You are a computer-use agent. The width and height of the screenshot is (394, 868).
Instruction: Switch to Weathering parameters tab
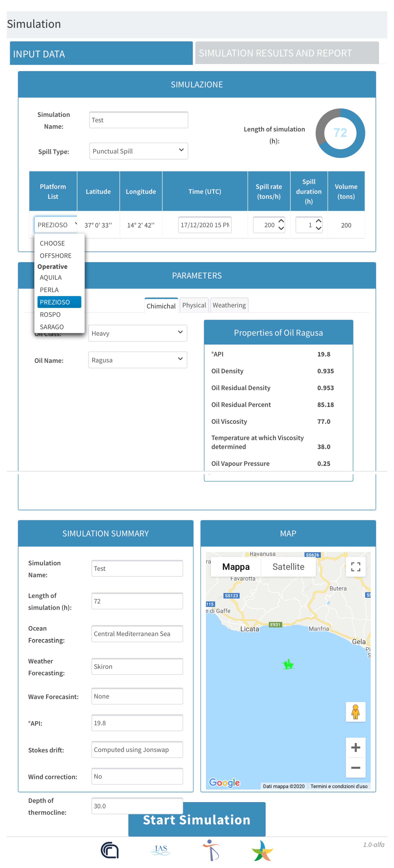[229, 305]
